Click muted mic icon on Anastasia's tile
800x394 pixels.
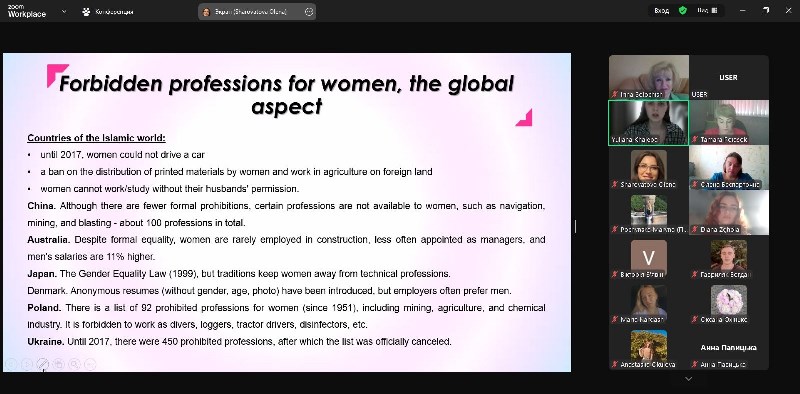pyautogui.click(x=615, y=364)
